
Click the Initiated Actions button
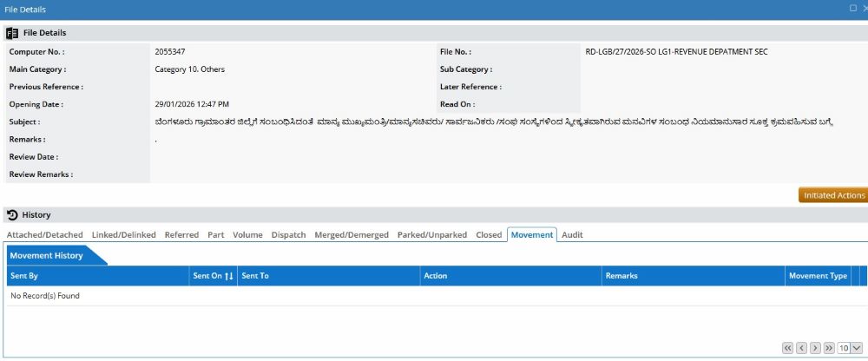[833, 195]
